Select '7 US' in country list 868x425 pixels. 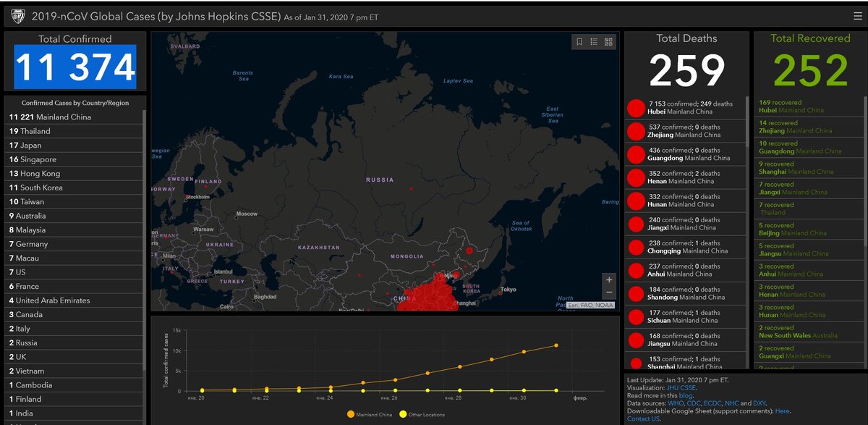tap(73, 272)
